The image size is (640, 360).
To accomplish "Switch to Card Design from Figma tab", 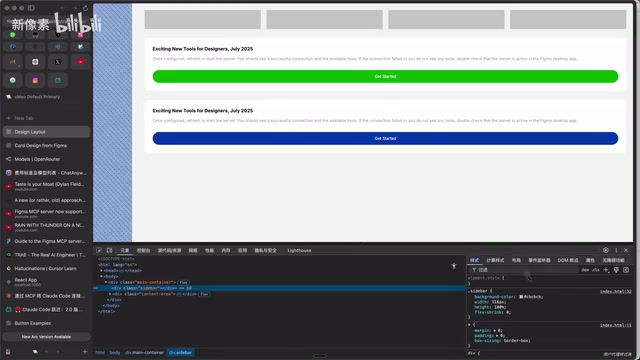I will click(x=46, y=145).
